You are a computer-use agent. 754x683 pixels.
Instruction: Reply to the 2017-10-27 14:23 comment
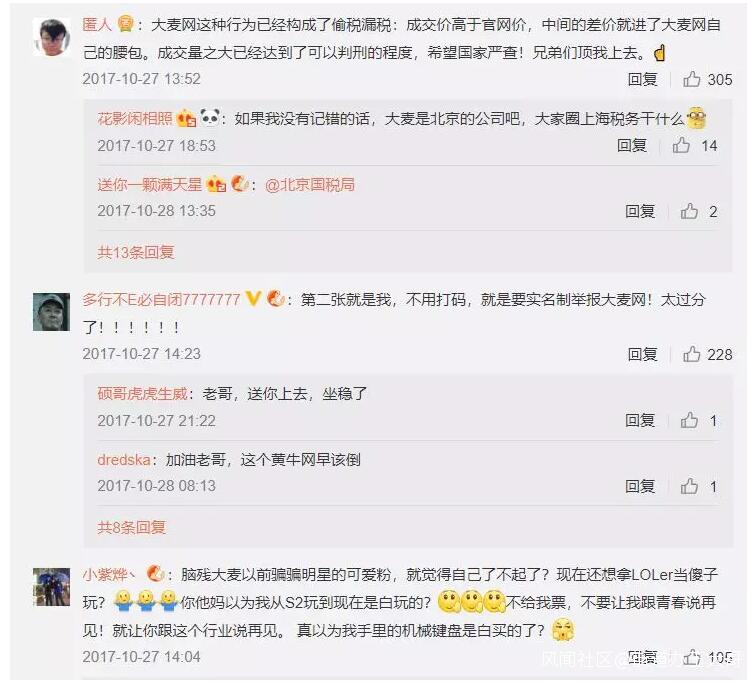(x=642, y=354)
